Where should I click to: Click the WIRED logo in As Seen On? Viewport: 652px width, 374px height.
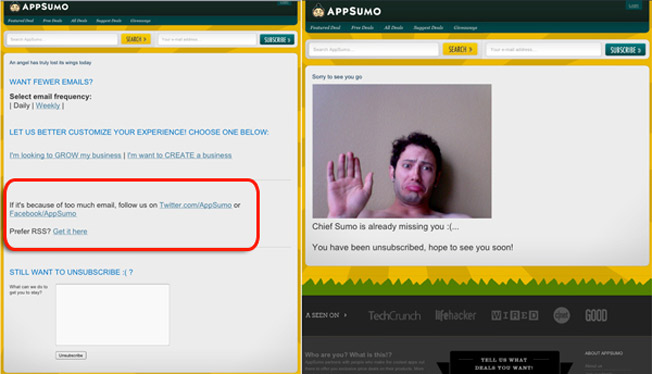tap(514, 315)
